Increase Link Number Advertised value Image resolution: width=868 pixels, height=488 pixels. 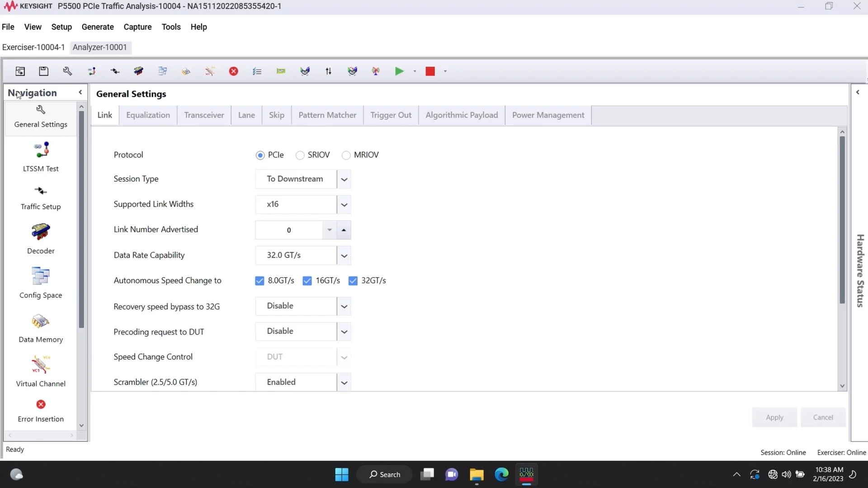[344, 230]
